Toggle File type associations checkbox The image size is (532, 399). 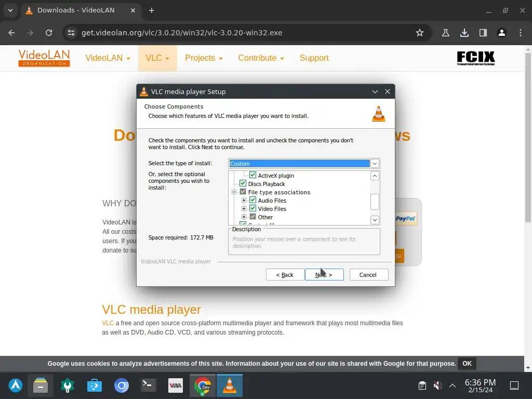(x=243, y=192)
